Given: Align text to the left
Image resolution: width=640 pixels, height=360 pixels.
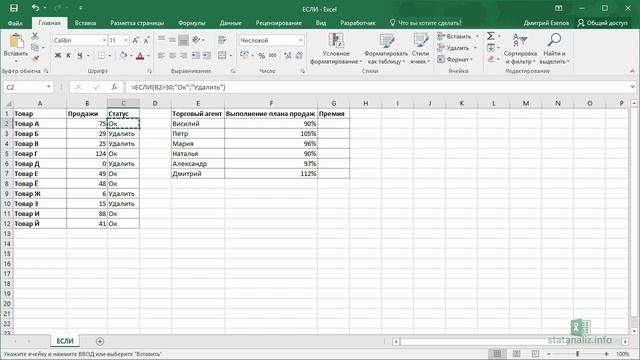Looking at the screenshot, I should (x=161, y=56).
